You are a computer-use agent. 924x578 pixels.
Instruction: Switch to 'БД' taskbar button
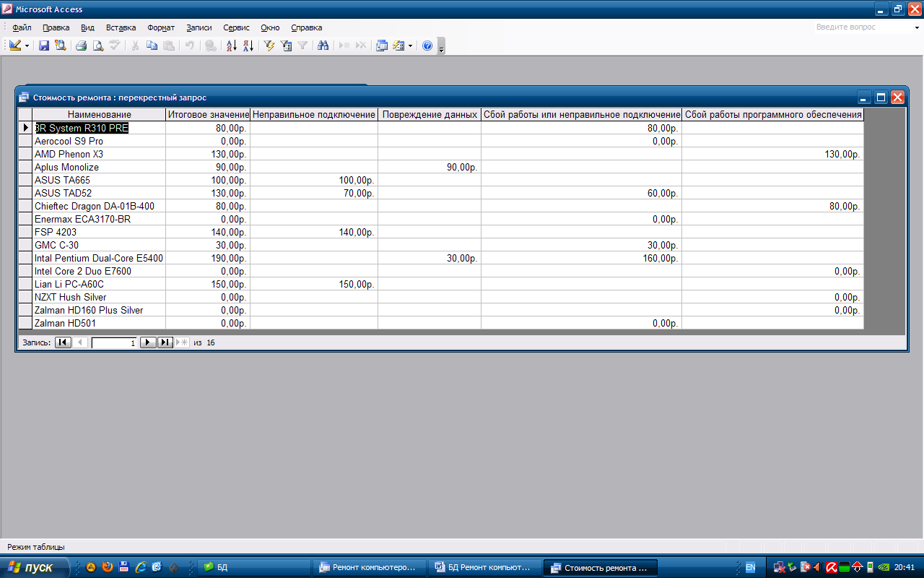coord(256,567)
